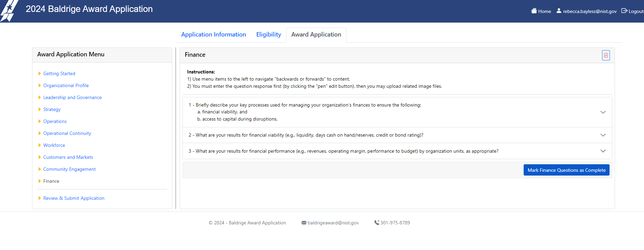Click the Home house icon
The image size is (644, 250).
pos(534,11)
